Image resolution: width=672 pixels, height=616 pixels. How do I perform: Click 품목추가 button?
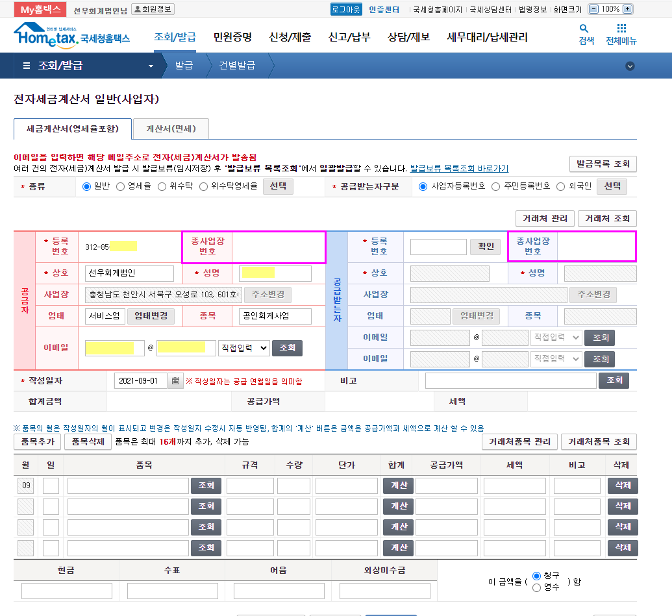(37, 441)
